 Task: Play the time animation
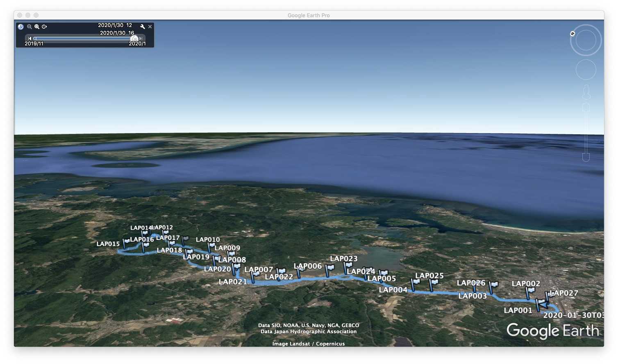[x=44, y=27]
